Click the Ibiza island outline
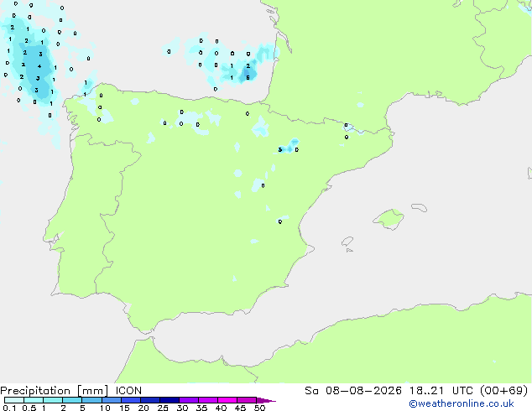This screenshot has width=532, height=411. click(x=347, y=242)
